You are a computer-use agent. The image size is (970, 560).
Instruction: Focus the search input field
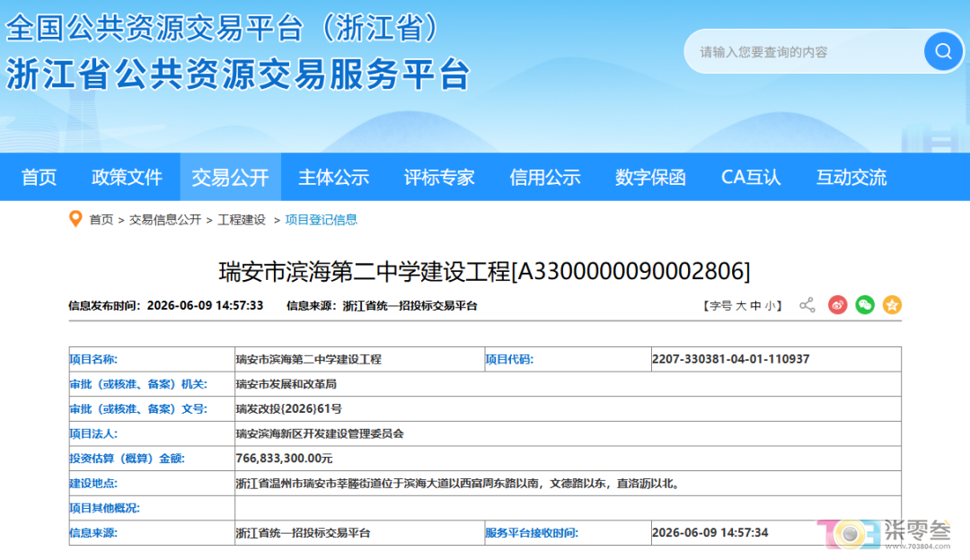click(804, 52)
